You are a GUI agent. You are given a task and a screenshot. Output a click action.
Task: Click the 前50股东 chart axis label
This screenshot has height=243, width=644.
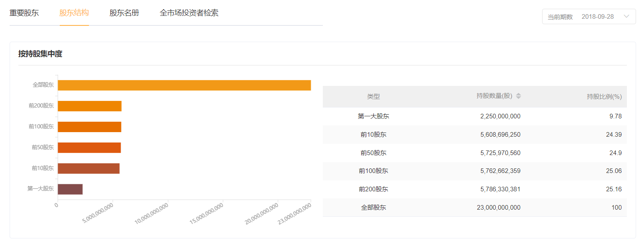[43, 148]
